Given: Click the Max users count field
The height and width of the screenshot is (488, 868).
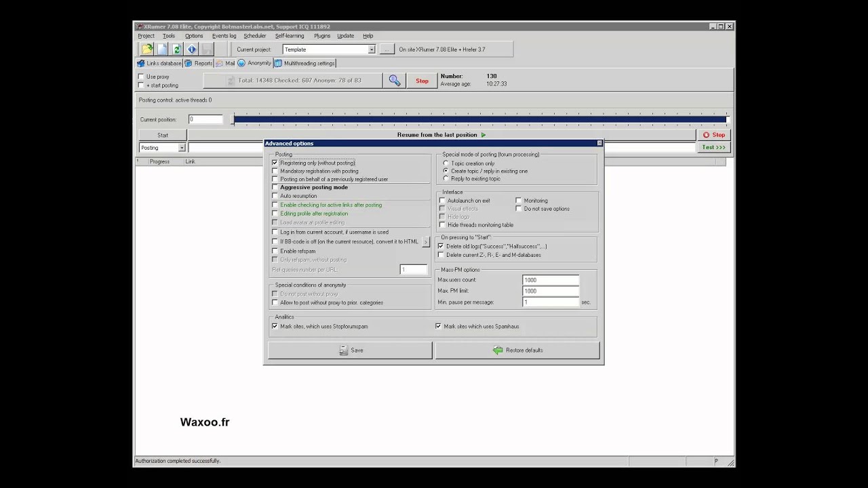Looking at the screenshot, I should click(551, 280).
